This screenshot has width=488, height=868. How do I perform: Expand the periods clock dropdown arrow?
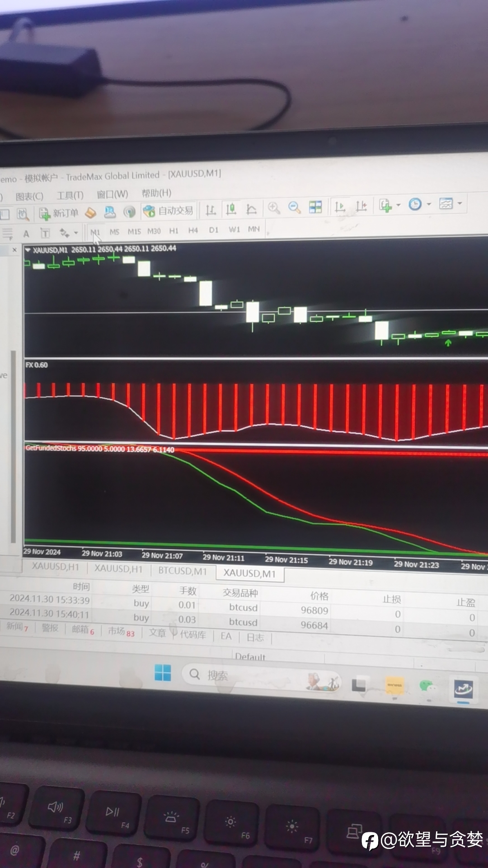point(429,204)
